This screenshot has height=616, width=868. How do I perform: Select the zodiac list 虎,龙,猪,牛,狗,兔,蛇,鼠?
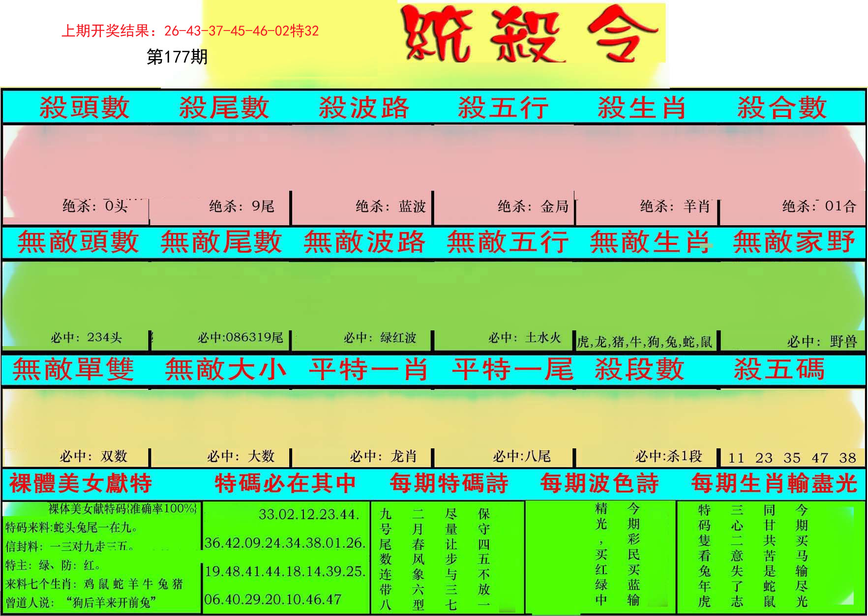pos(645,342)
